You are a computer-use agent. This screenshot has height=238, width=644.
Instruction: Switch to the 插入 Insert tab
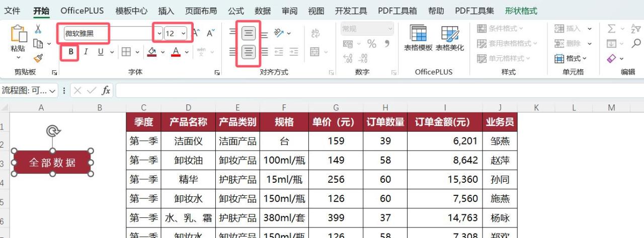pos(166,11)
